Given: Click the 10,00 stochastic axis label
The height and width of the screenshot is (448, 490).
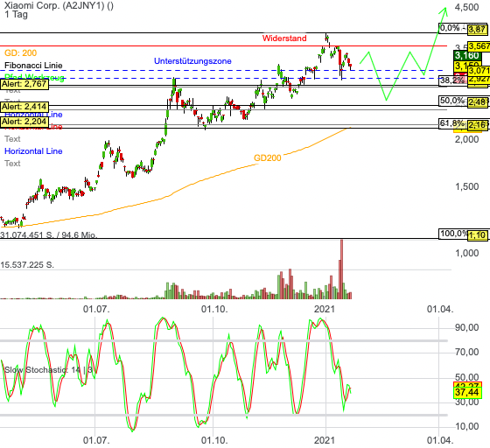Looking at the screenshot, I should pos(466,426).
